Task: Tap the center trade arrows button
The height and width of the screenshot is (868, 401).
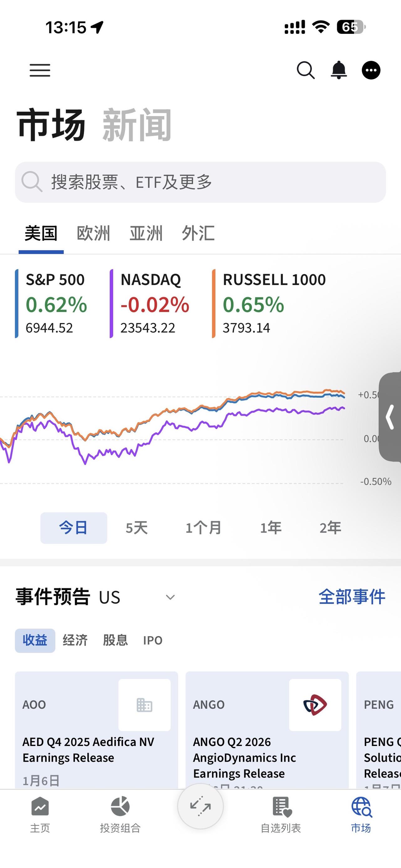Action: pos(200,806)
